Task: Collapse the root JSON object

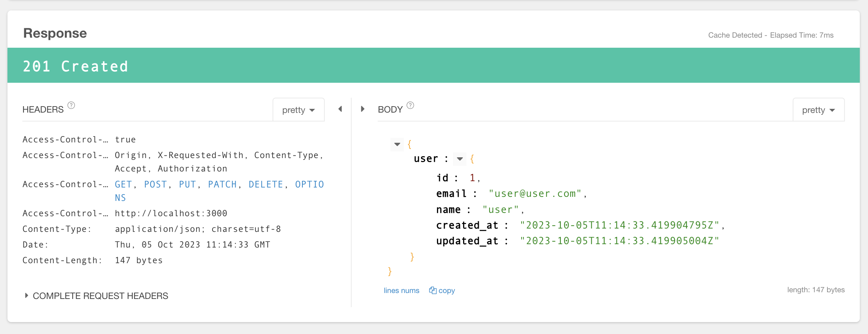Action: coord(397,144)
